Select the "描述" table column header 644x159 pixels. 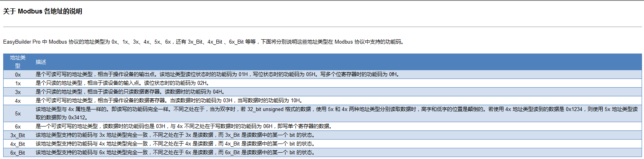(x=41, y=62)
